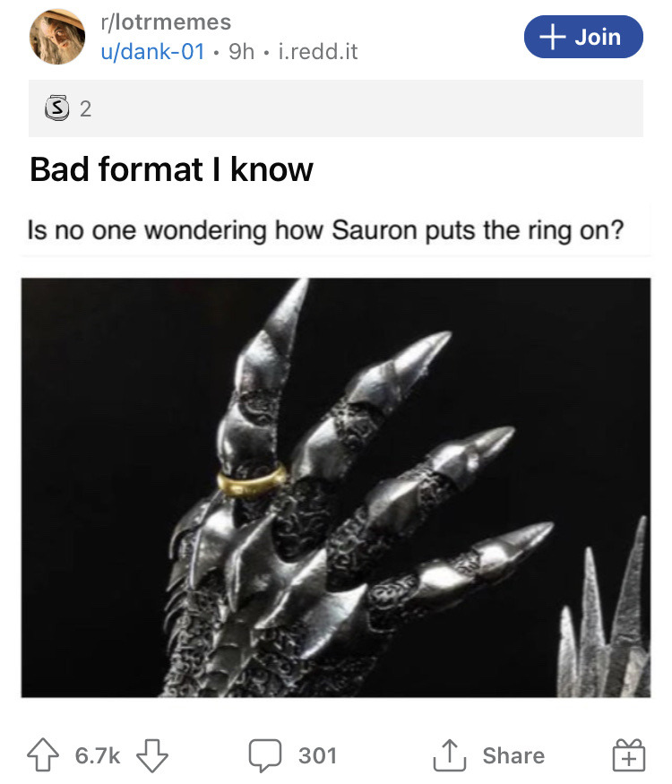This screenshot has height=784, width=672.
Task: Tap the 9h post timestamp
Action: click(x=242, y=51)
